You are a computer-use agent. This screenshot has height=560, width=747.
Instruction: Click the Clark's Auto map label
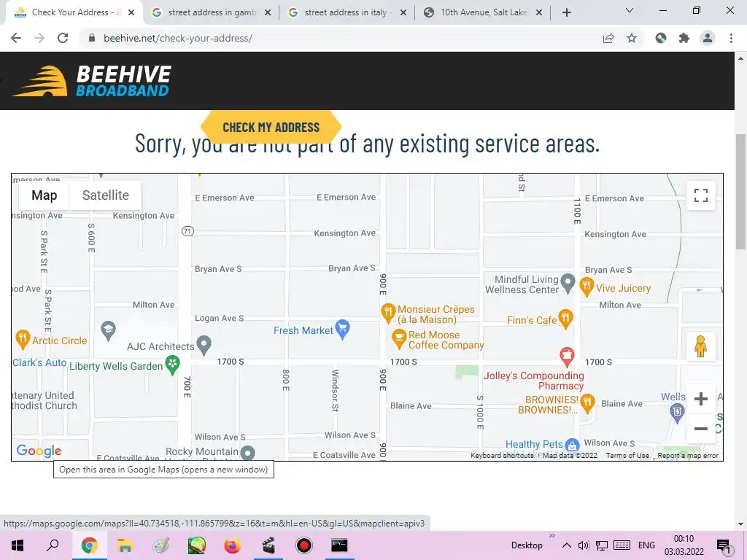pos(39,363)
